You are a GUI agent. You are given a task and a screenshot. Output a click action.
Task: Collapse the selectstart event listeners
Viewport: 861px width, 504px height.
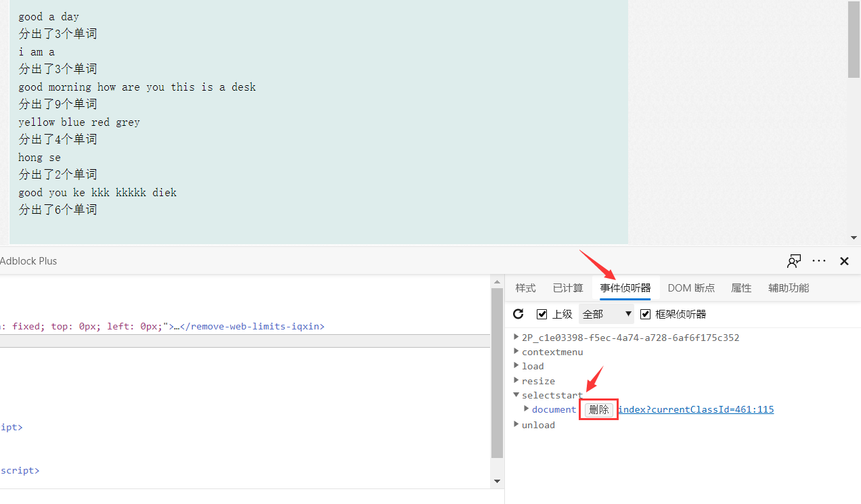pos(516,395)
